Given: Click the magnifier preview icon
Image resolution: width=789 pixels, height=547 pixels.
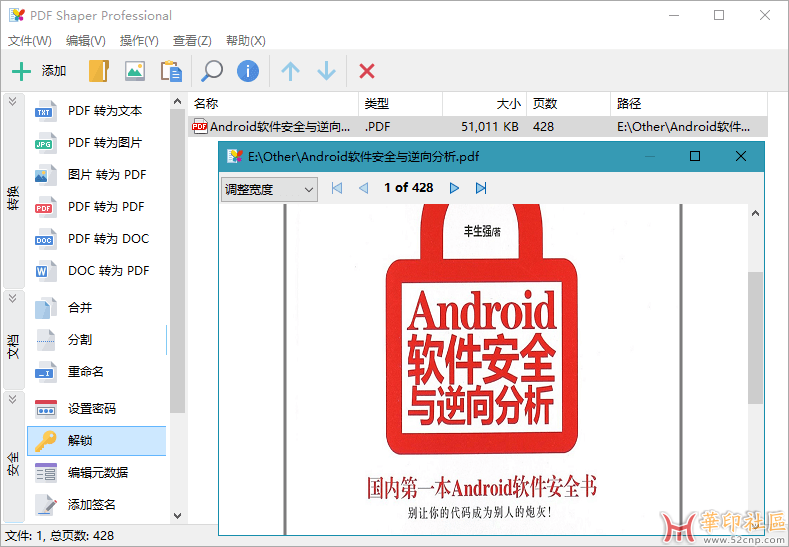Looking at the screenshot, I should pos(212,71).
